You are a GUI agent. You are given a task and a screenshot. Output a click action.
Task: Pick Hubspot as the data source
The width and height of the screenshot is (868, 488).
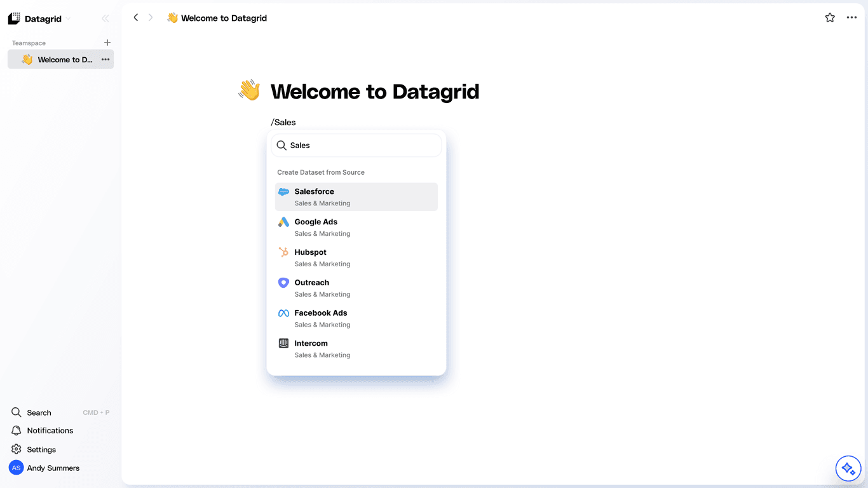point(356,258)
